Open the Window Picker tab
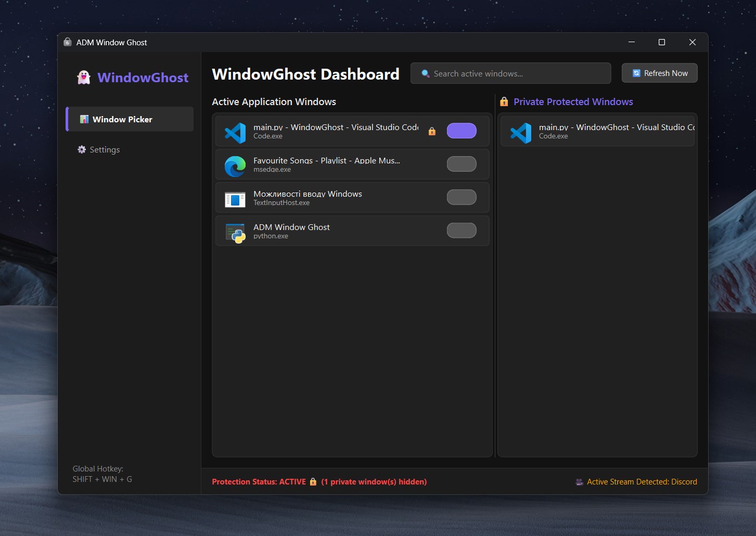The image size is (756, 536). pos(130,119)
